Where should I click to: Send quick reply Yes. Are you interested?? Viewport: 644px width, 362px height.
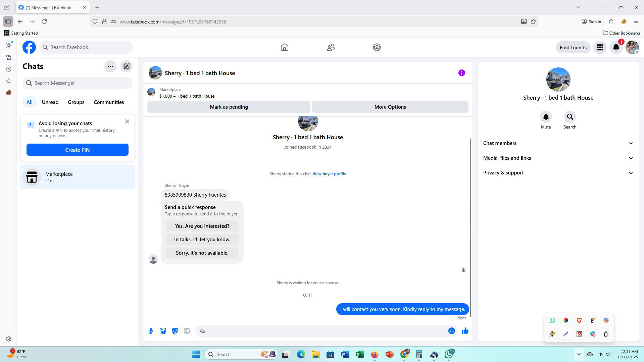[x=202, y=226]
